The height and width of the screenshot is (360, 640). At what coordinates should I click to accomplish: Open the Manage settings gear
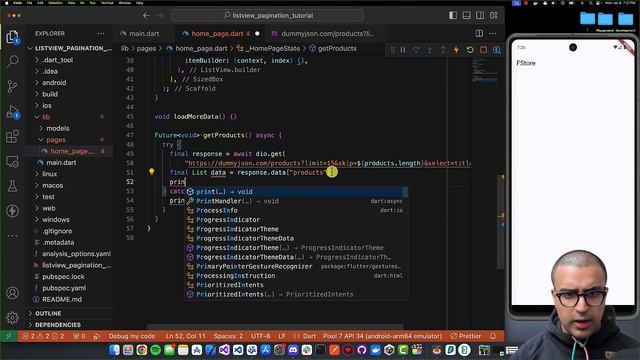[13, 317]
